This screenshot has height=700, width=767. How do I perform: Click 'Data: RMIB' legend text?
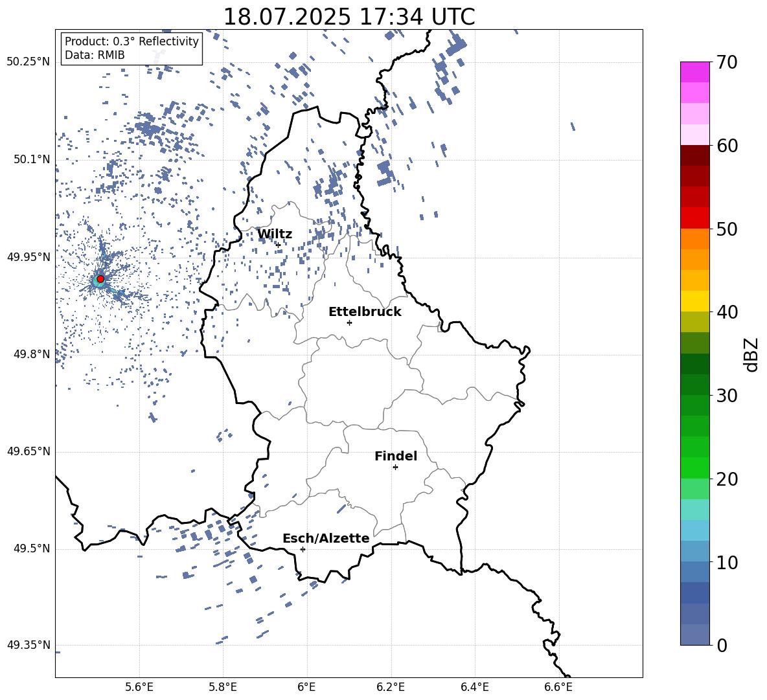[x=95, y=55]
